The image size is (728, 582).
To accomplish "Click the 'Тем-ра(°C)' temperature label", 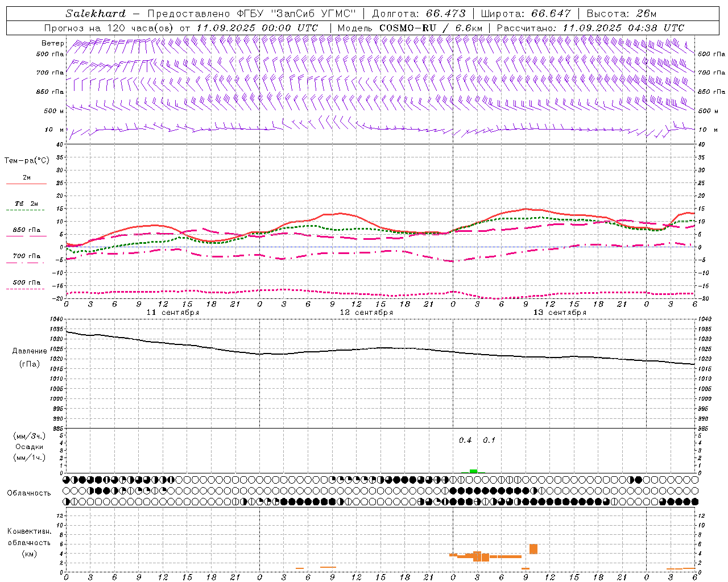I will [x=27, y=160].
